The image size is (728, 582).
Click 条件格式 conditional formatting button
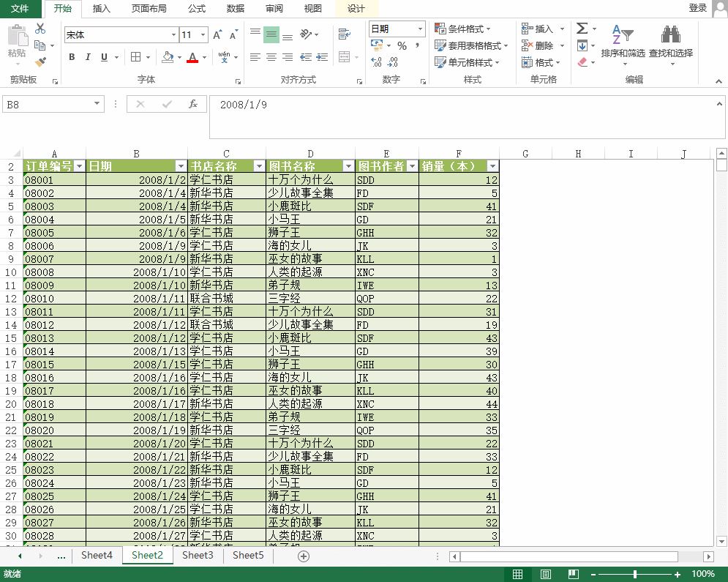(462, 29)
